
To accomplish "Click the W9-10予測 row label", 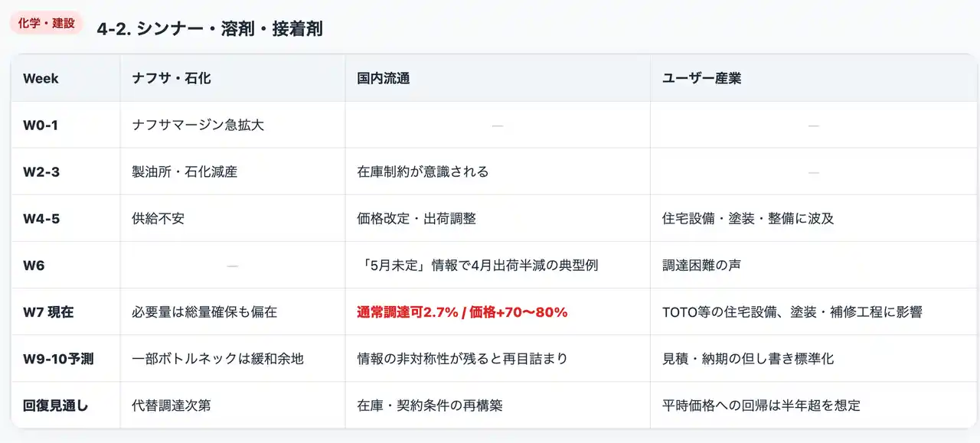I will pyautogui.click(x=58, y=359).
